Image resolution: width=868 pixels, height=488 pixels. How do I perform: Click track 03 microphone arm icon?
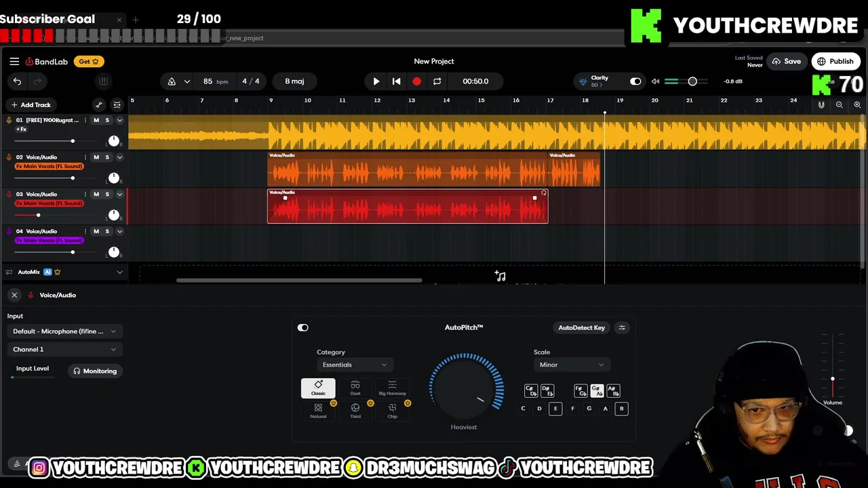pos(9,195)
